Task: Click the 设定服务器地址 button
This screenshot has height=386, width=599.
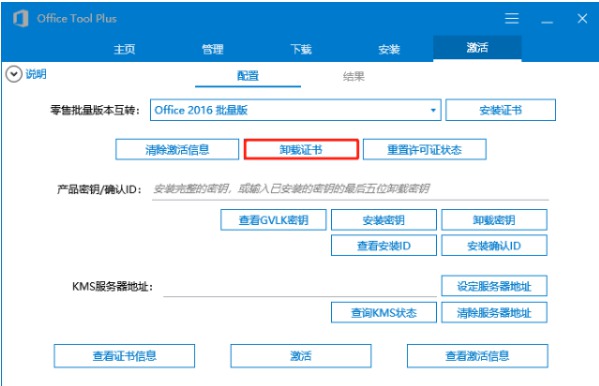Action: click(x=494, y=286)
